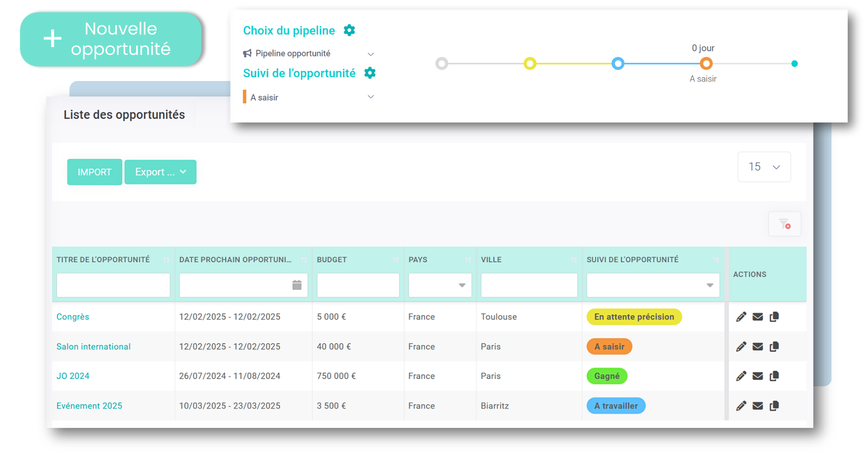The width and height of the screenshot is (868, 455).
Task: Open the 15 rows per page dropdown
Action: [764, 167]
